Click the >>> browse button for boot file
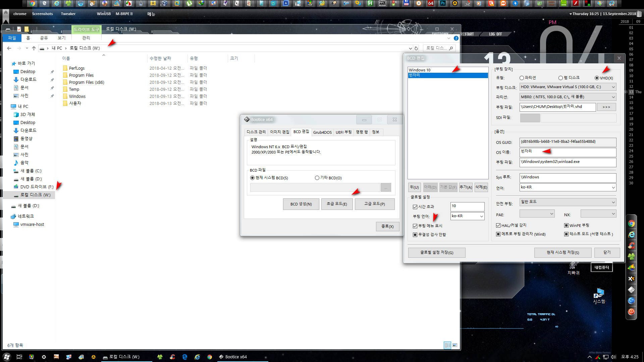 point(606,107)
